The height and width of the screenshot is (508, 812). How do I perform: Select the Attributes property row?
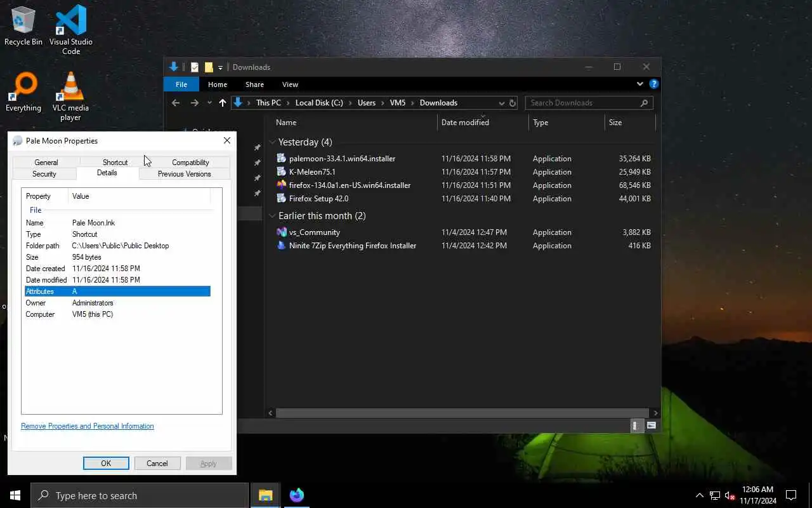pyautogui.click(x=117, y=291)
